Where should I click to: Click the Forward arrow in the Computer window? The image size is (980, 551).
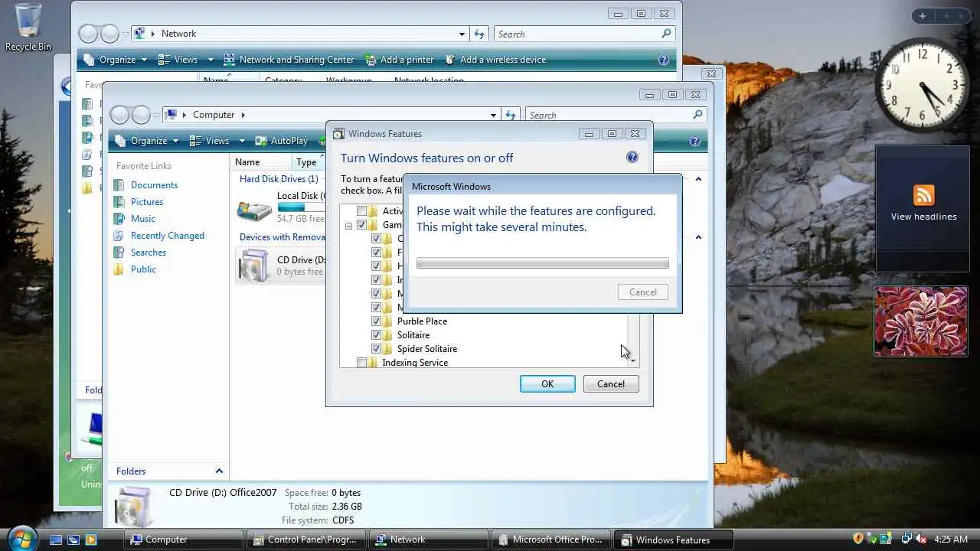pos(140,115)
